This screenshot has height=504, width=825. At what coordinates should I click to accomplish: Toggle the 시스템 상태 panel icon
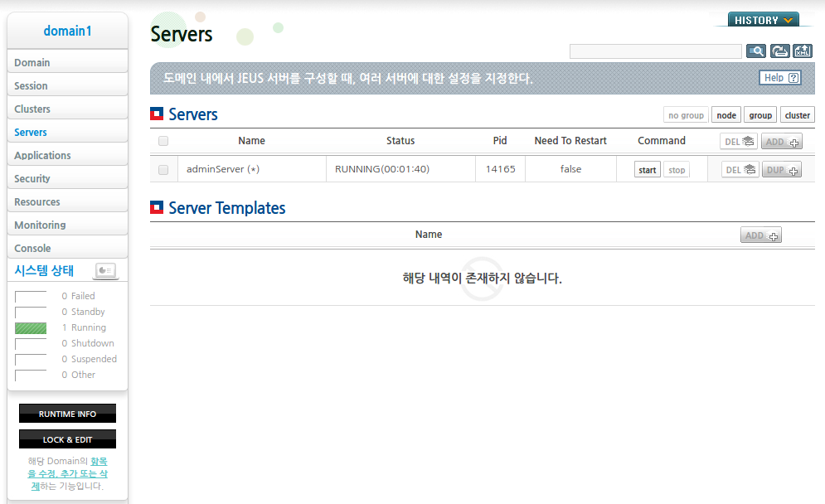click(105, 270)
